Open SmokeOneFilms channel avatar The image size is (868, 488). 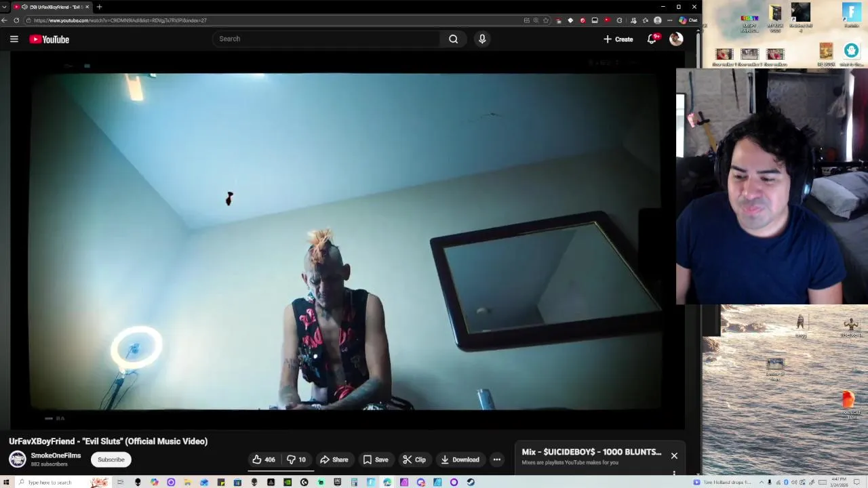(x=17, y=459)
